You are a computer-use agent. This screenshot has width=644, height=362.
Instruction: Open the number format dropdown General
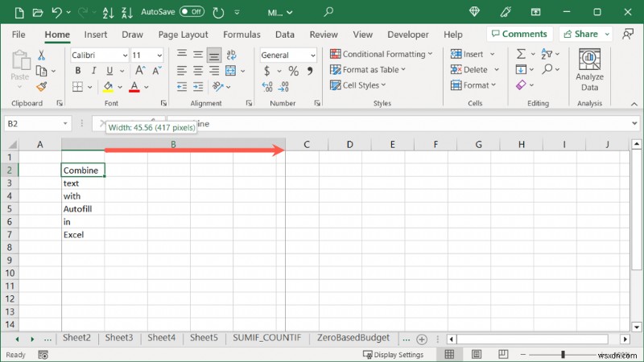(313, 55)
